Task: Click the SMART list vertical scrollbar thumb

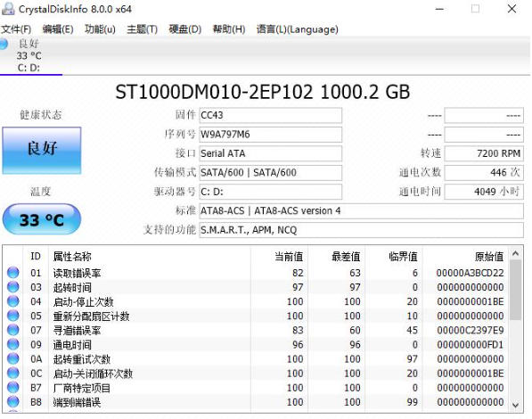Action: (515, 291)
